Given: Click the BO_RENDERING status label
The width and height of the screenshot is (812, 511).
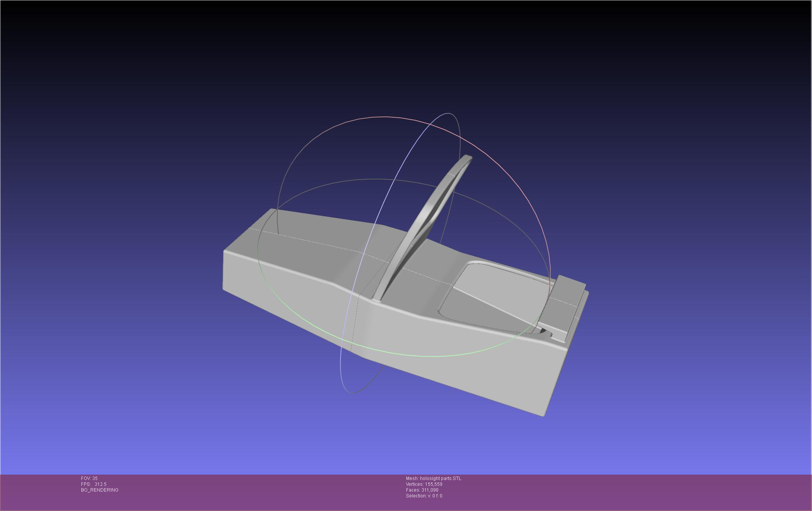Looking at the screenshot, I should 100,490.
